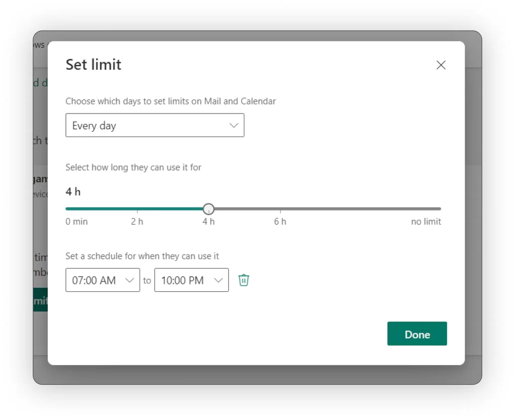Delete the schedule using the trash icon

tap(243, 280)
